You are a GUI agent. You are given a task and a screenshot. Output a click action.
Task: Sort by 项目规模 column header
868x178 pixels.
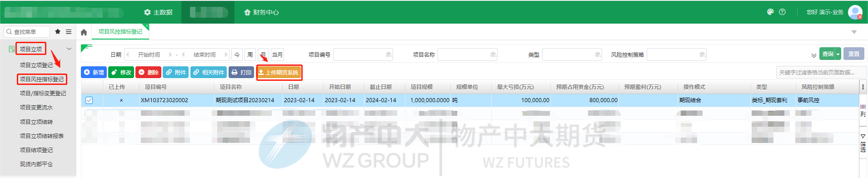[422, 87]
